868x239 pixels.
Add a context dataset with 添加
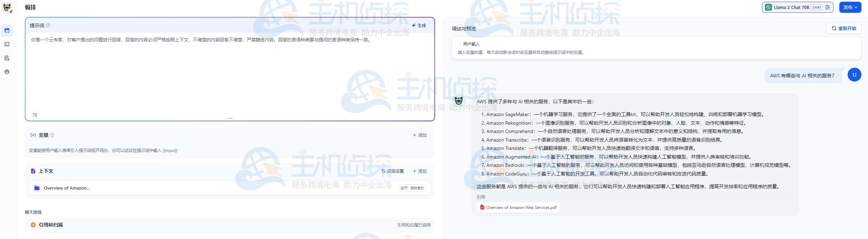[x=420, y=171]
